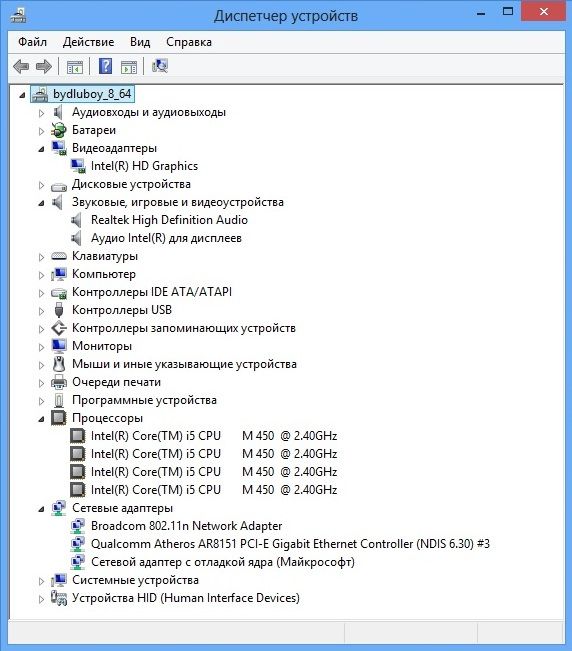
Task: Open the Действие menu
Action: 88,42
